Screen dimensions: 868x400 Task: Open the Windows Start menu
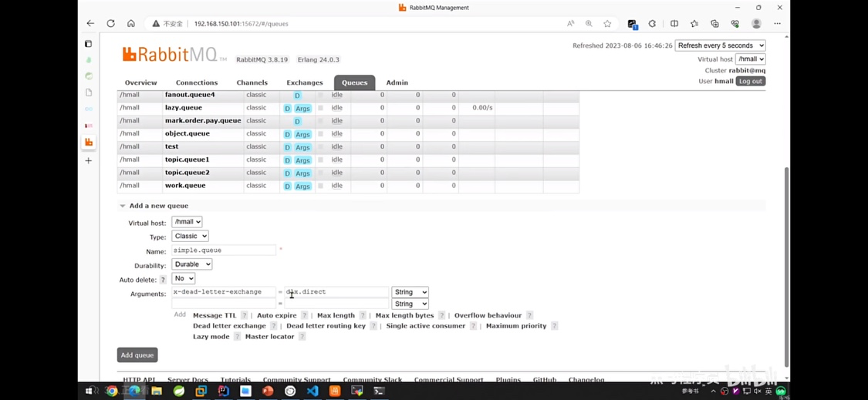click(x=89, y=392)
